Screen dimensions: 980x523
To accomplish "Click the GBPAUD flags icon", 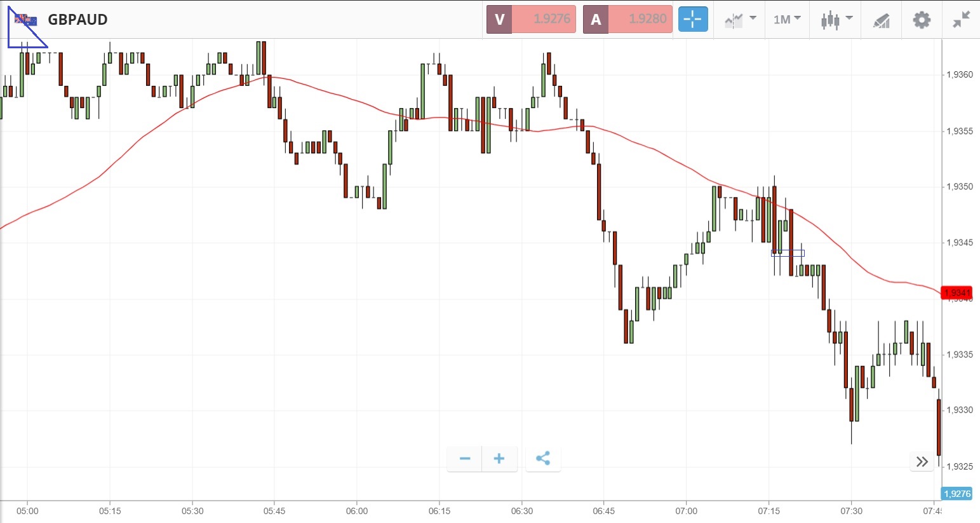I will coord(26,20).
